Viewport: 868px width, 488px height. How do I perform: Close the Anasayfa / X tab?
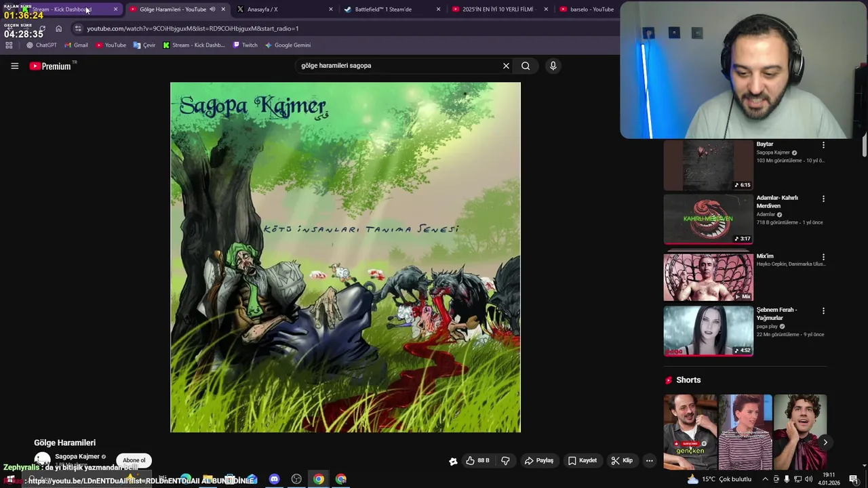click(x=331, y=9)
